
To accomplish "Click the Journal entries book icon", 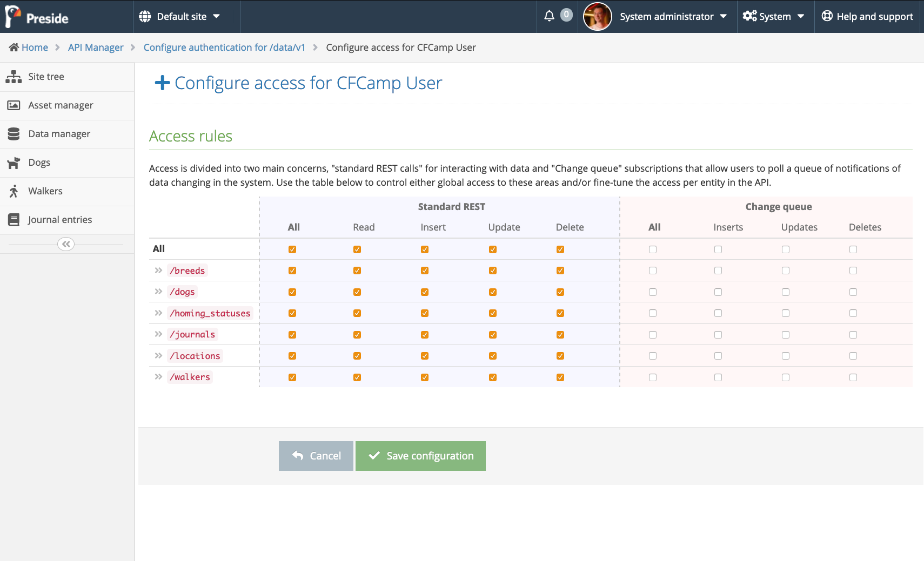I will 14,220.
